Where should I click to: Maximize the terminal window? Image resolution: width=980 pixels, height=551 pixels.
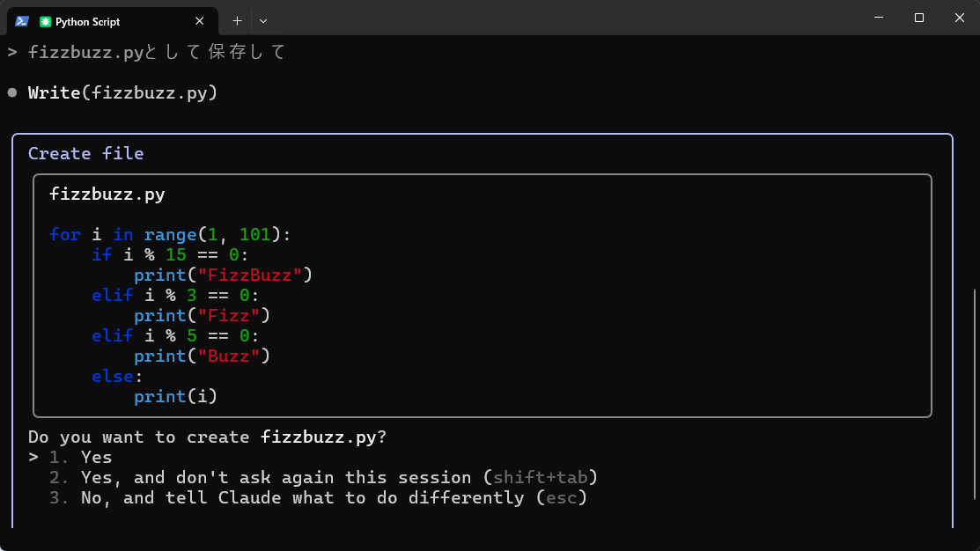[x=919, y=18]
